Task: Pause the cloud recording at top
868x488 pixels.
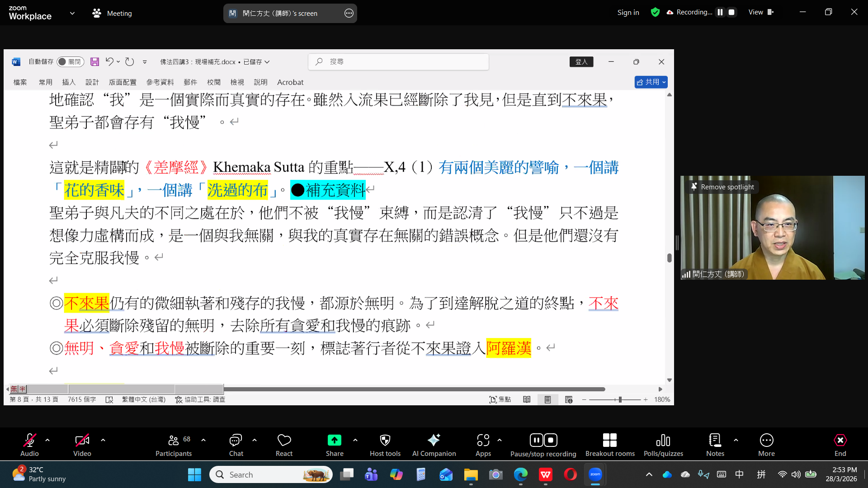Action: 720,12
